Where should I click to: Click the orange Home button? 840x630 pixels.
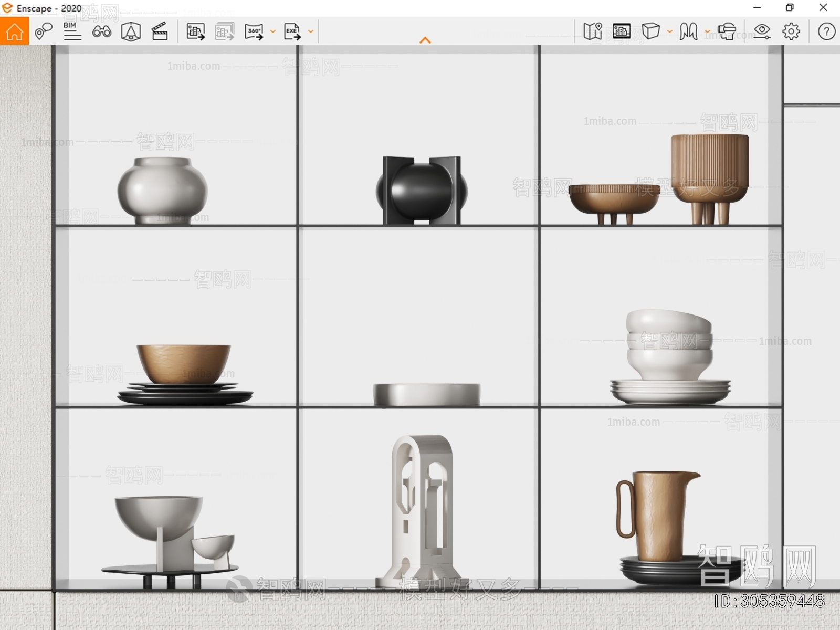[15, 31]
